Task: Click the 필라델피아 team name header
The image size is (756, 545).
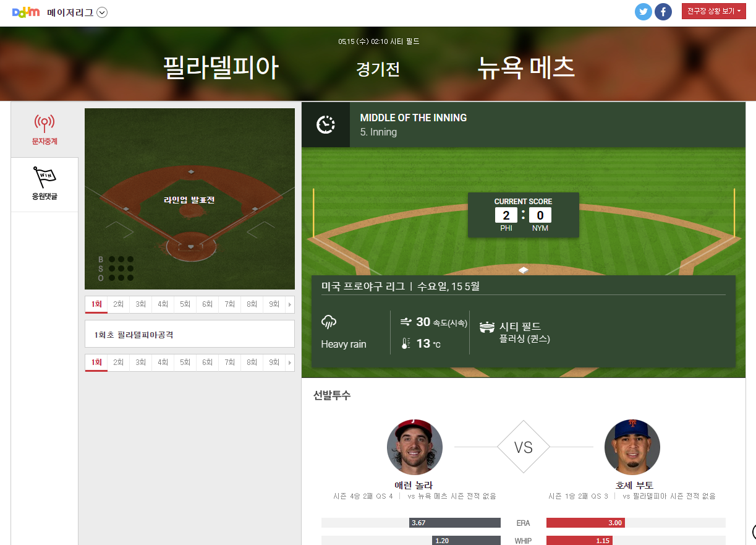Action: tap(221, 68)
